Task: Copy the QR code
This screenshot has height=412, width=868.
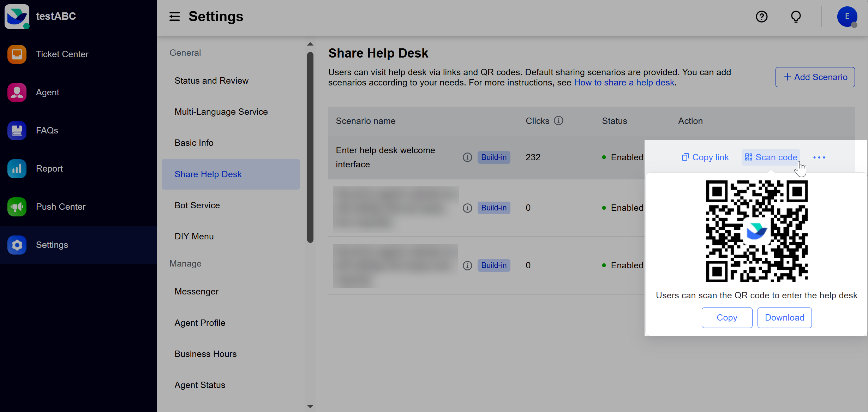Action: coord(727,318)
